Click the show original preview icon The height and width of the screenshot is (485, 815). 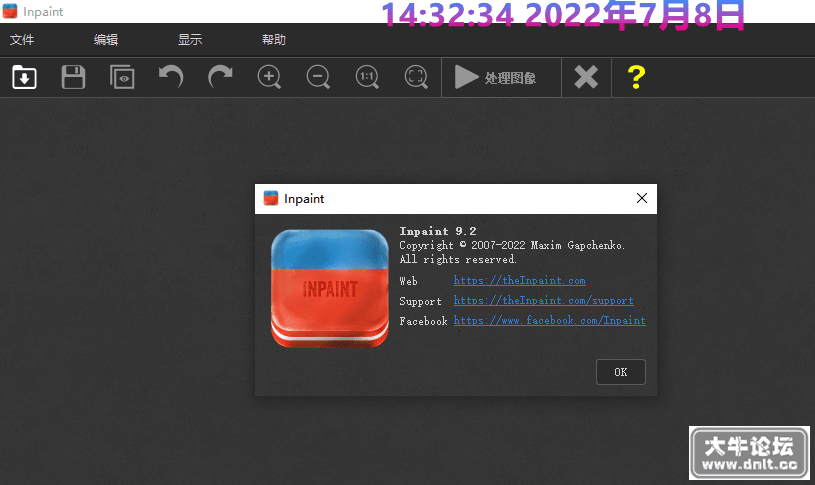(122, 77)
